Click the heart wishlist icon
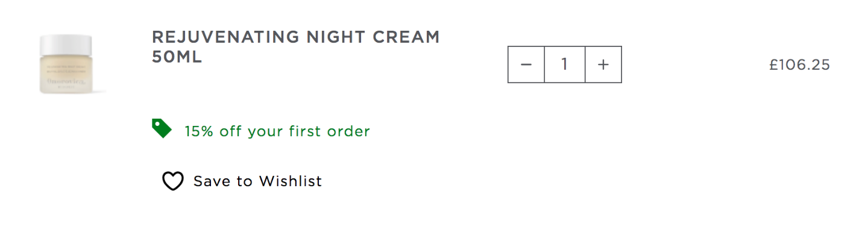This screenshot has height=232, width=868. [172, 181]
